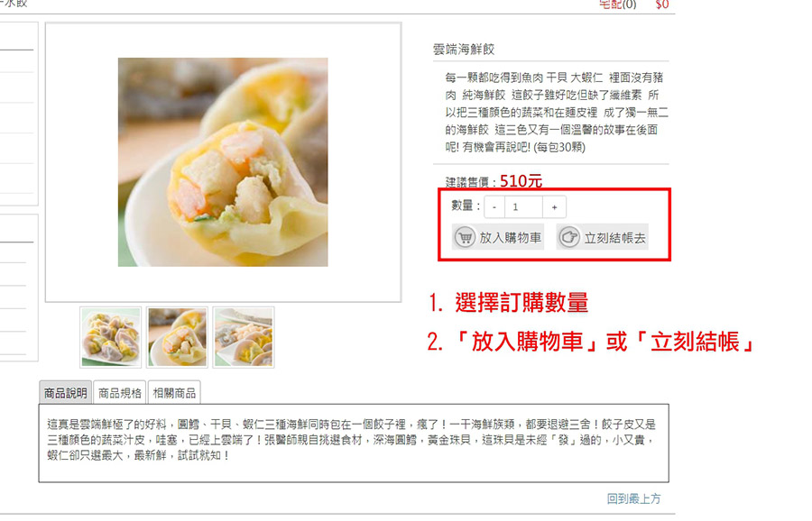Click the shopping cart icon beside 放入購物車
This screenshot has width=812, height=521.
(465, 237)
